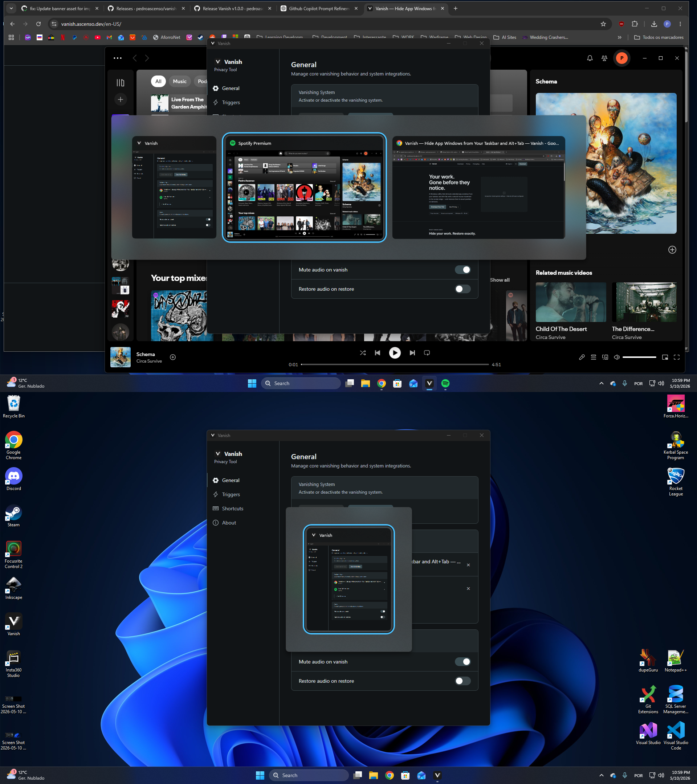Open the AforroNet bookmark
Image resolution: width=697 pixels, height=784 pixels.
[167, 38]
